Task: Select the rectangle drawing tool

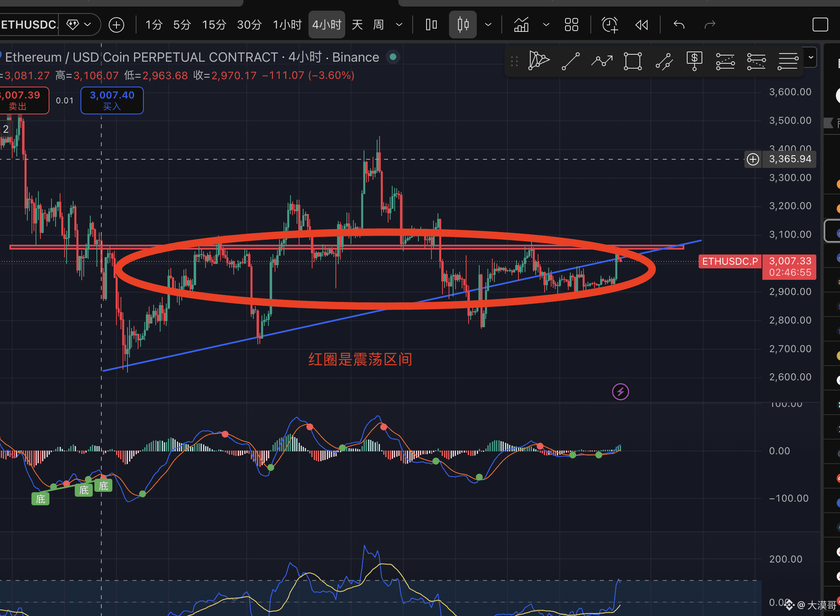Action: [632, 61]
